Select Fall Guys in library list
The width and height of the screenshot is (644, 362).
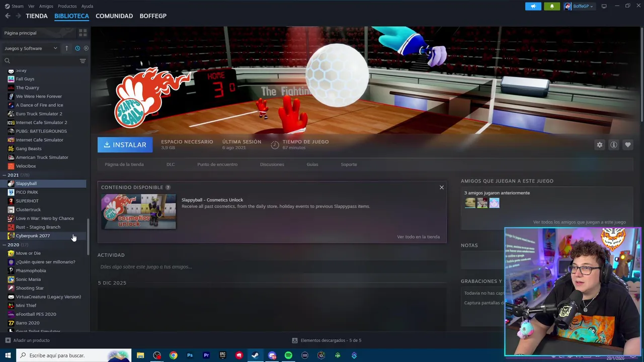[x=25, y=79]
